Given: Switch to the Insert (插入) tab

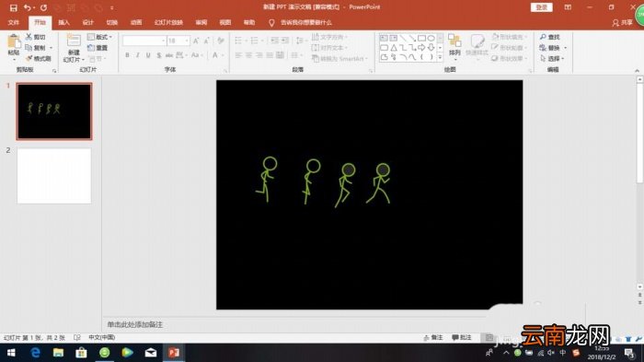Looking at the screenshot, I should (64, 23).
